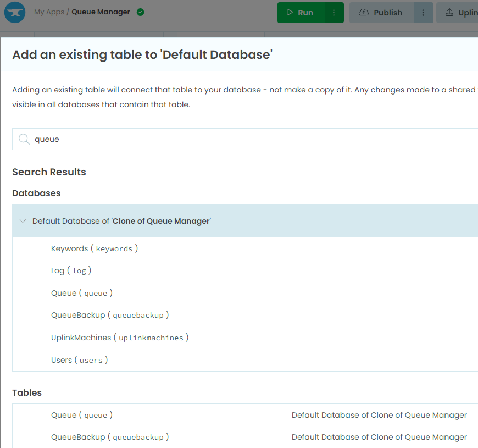Click the green saved-status checkmark icon

click(x=140, y=12)
